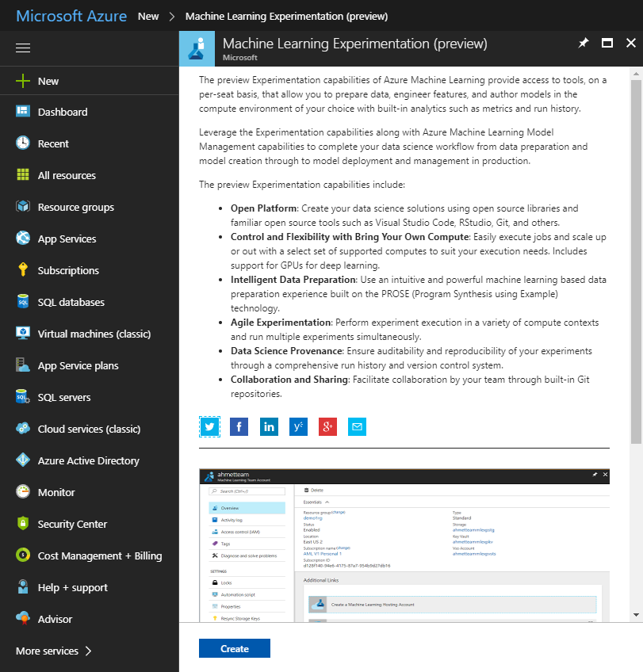Share the page on Twitter

tap(209, 426)
